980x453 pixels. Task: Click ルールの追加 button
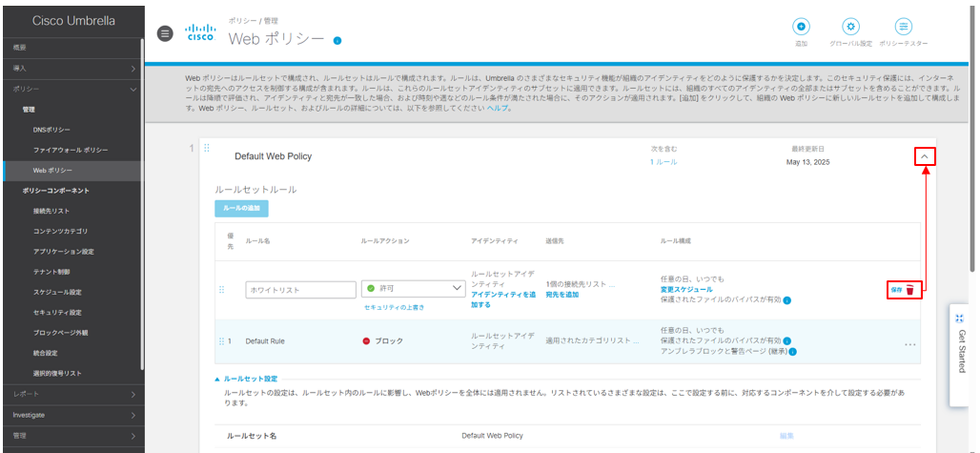241,208
